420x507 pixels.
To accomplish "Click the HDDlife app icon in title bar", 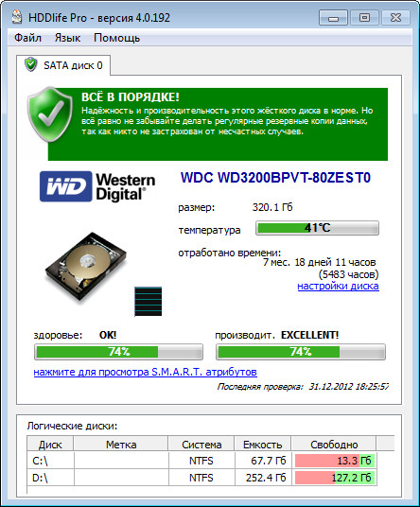I will (x=16, y=17).
